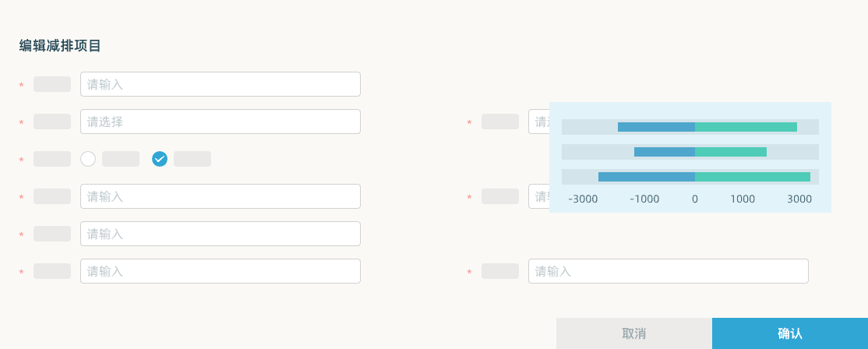Click the blue segment of the middle chart bar
This screenshot has width=868, height=349.
tap(665, 152)
